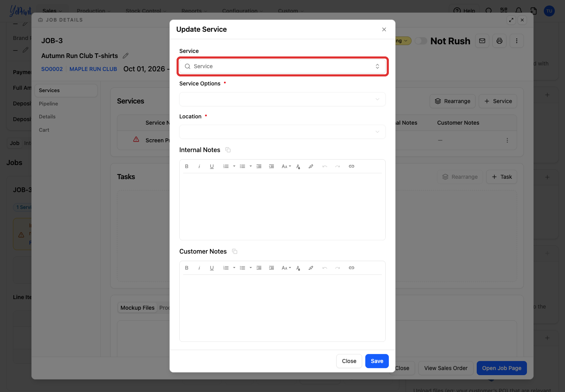Add a new Task to job
The image size is (565, 392).
[x=502, y=177]
